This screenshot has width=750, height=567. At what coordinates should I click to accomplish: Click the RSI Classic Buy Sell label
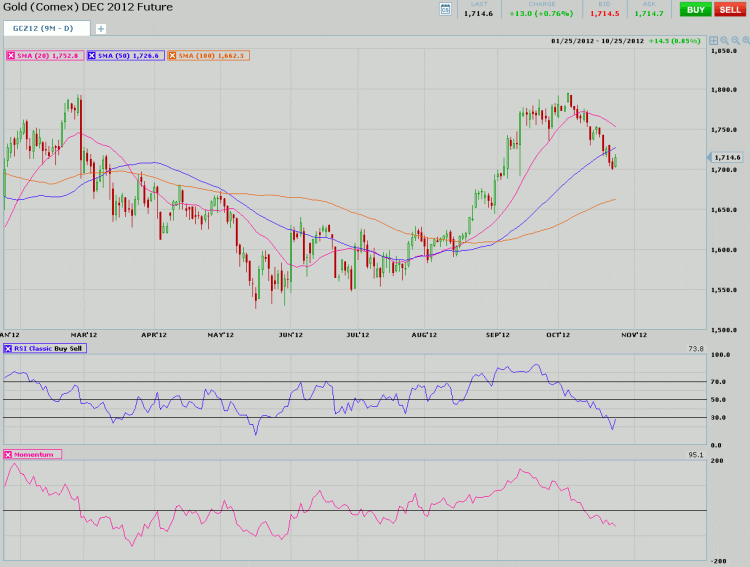pyautogui.click(x=50, y=348)
